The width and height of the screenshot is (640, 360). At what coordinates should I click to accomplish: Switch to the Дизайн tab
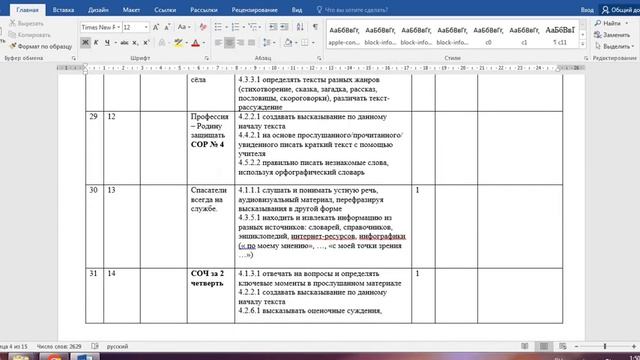[x=98, y=10]
